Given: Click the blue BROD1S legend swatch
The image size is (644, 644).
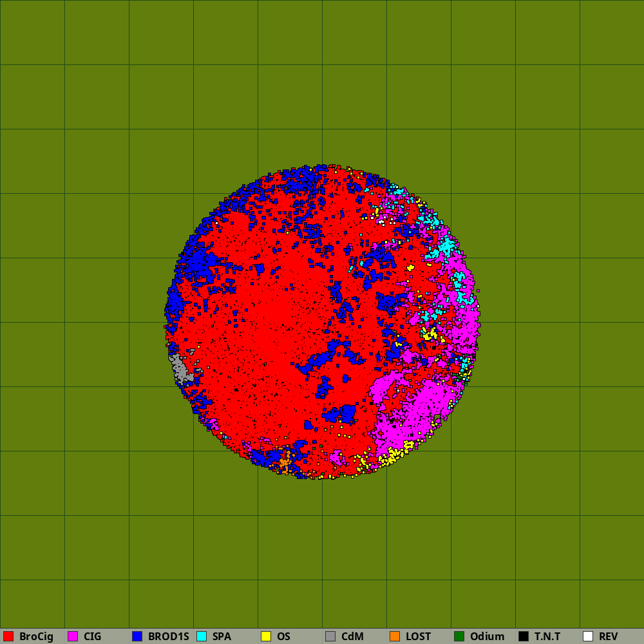Looking at the screenshot, I should click(137, 636).
